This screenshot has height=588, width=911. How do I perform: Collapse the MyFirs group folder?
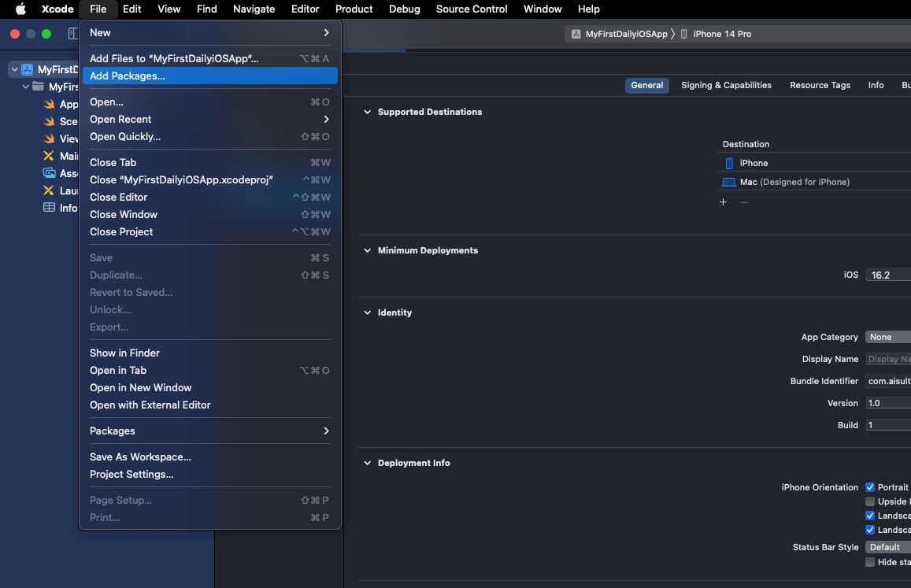[x=25, y=87]
